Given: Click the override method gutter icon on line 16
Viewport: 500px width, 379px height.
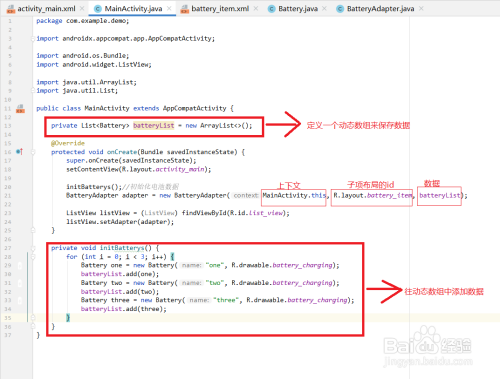Looking at the screenshot, I should 20,152.
